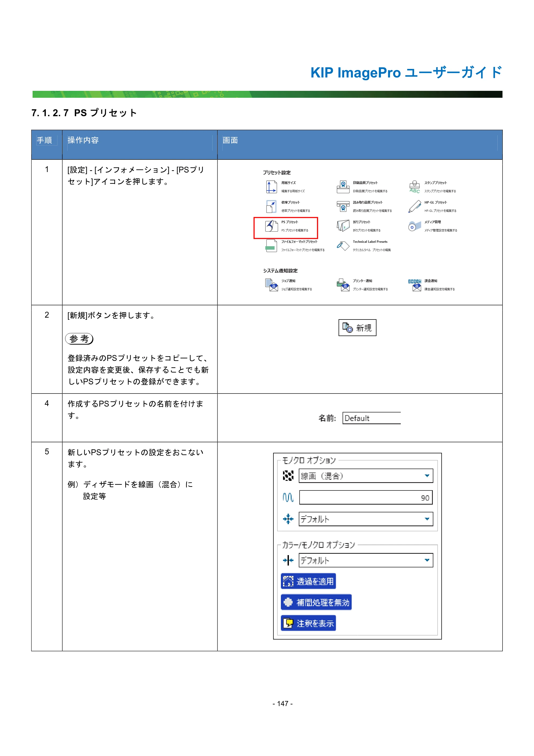Open the 倍率プリセット icon
The width and height of the screenshot is (534, 756).
pyautogui.click(x=271, y=206)
